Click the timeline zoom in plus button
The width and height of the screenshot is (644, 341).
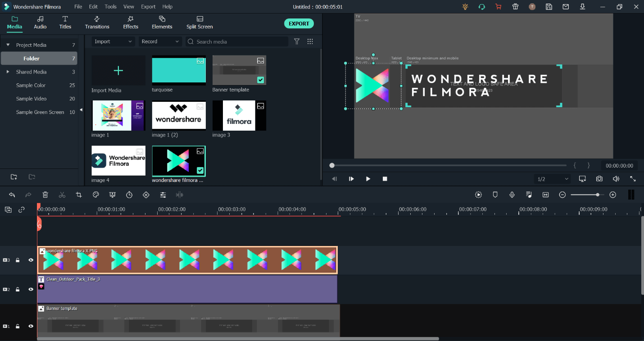coord(612,195)
